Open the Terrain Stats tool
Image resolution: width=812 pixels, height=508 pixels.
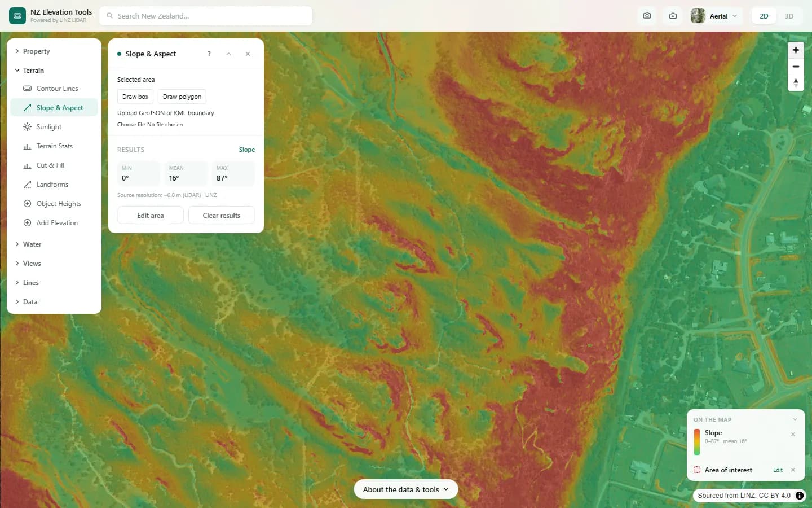(54, 146)
